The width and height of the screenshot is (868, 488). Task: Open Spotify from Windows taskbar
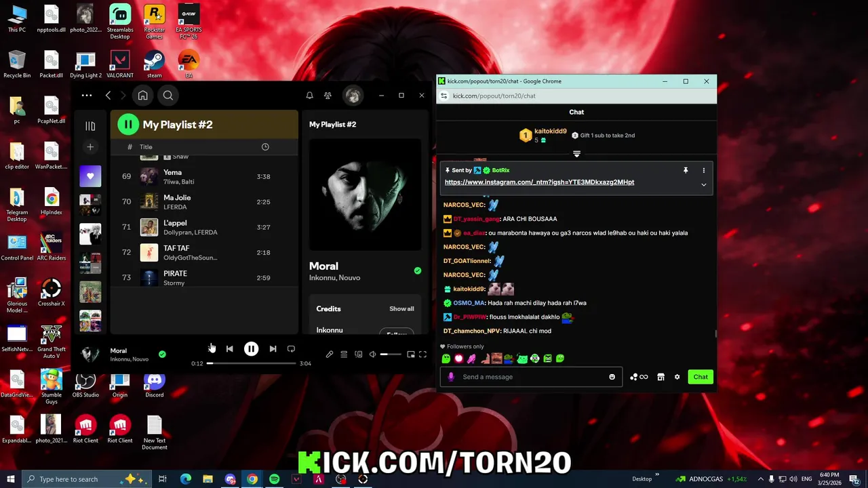274,479
